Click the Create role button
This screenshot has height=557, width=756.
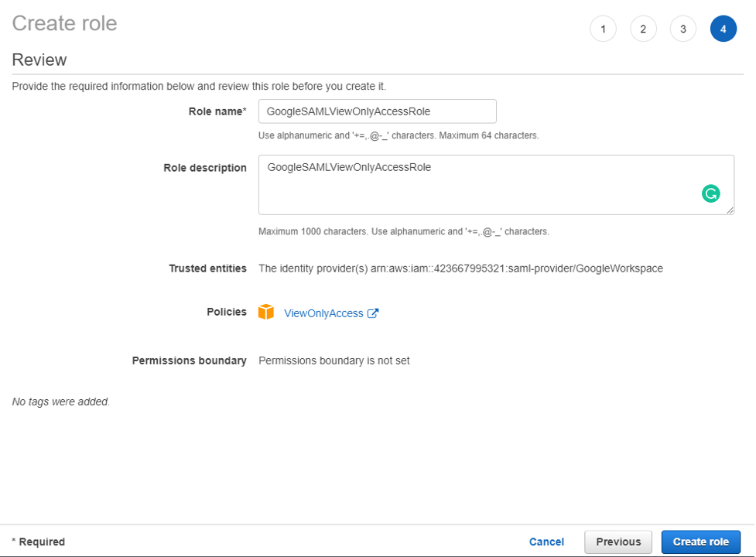[700, 542]
